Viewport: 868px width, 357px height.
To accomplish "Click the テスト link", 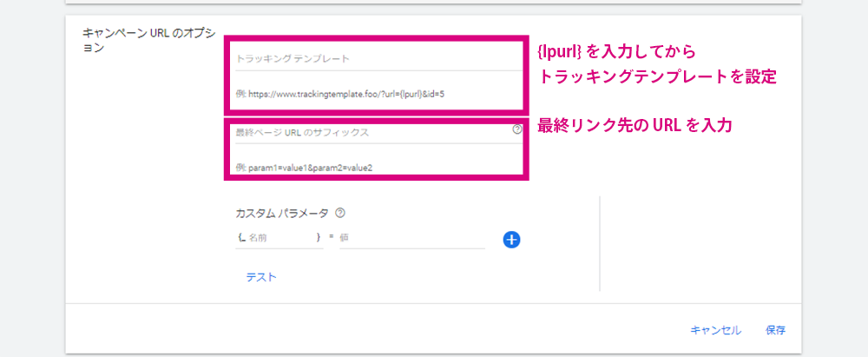I will [x=260, y=277].
